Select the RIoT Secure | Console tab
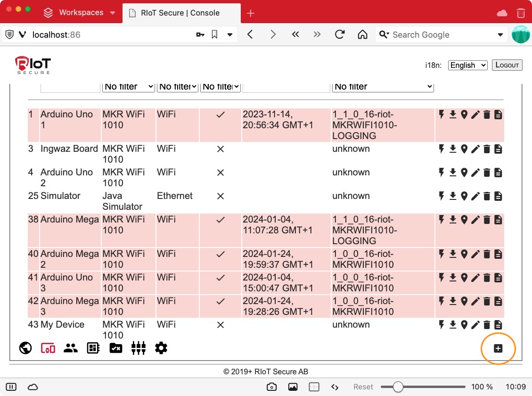This screenshot has width=532, height=396. [x=180, y=13]
